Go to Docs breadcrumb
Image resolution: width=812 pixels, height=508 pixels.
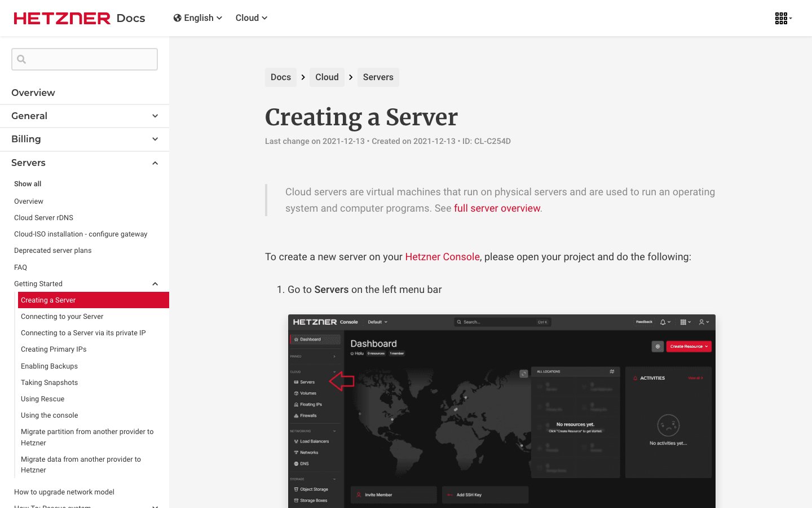click(281, 77)
